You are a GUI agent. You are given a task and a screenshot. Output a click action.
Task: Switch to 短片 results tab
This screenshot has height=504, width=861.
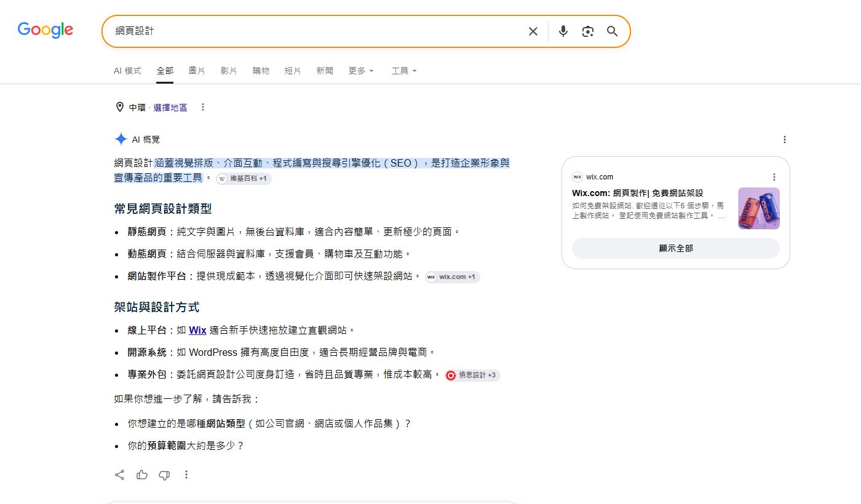pos(293,71)
